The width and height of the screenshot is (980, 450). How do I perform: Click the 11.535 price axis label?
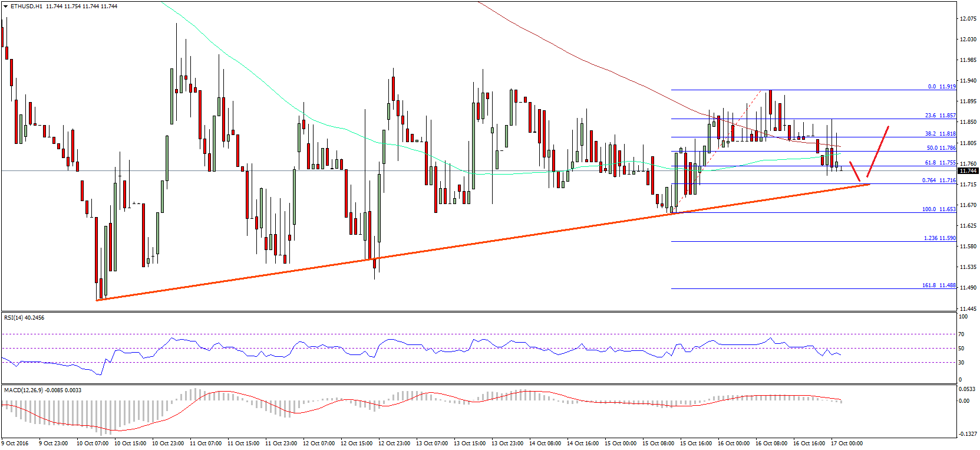click(x=968, y=267)
